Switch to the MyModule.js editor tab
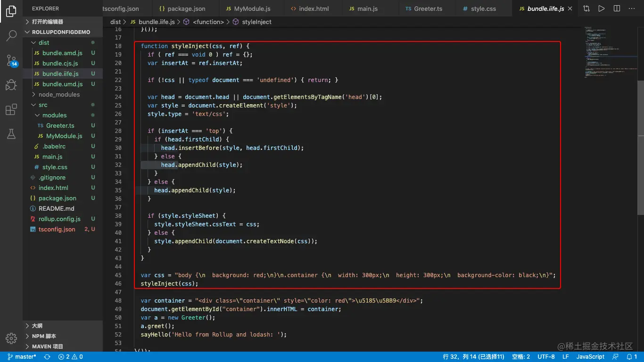The width and height of the screenshot is (644, 362). [251, 8]
